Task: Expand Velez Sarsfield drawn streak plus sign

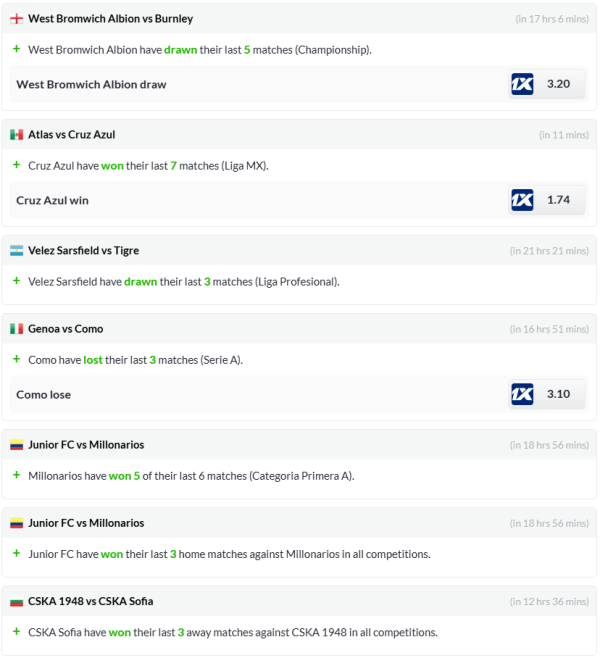Action: [x=16, y=281]
